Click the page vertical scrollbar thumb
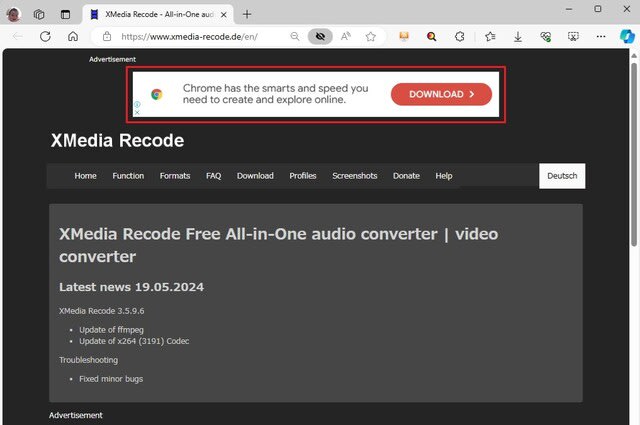The height and width of the screenshot is (425, 640). 633,154
